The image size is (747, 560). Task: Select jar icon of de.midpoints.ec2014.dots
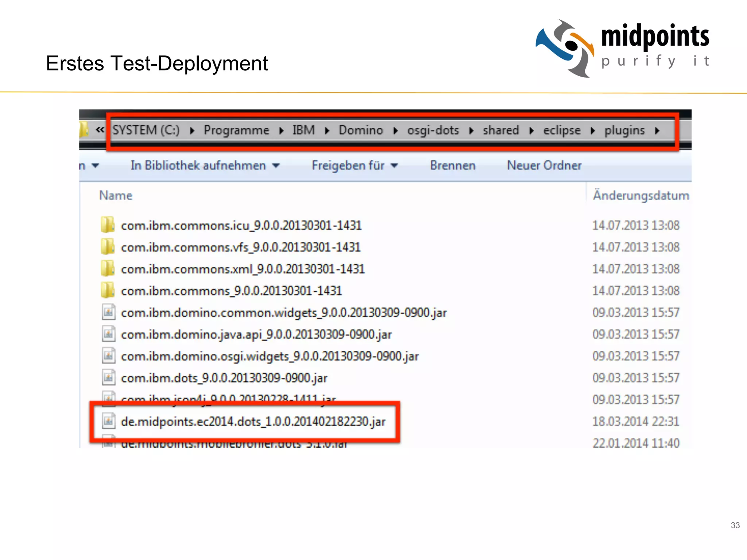[x=108, y=421]
